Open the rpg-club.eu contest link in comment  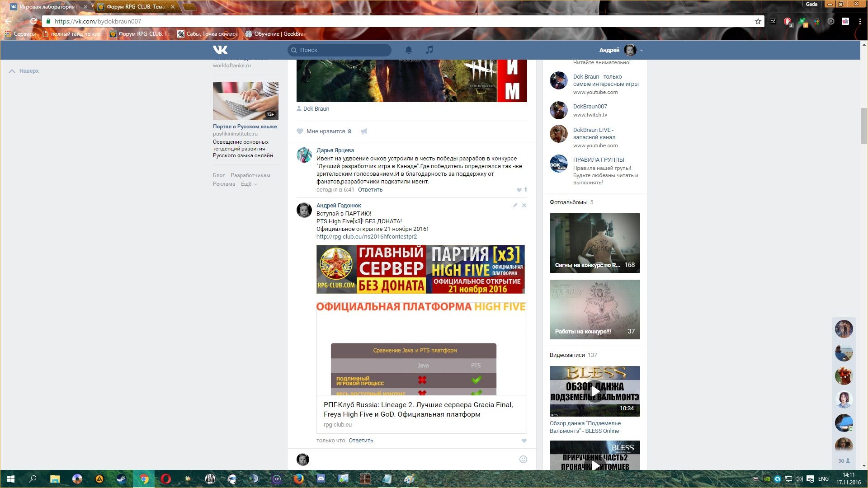[367, 236]
